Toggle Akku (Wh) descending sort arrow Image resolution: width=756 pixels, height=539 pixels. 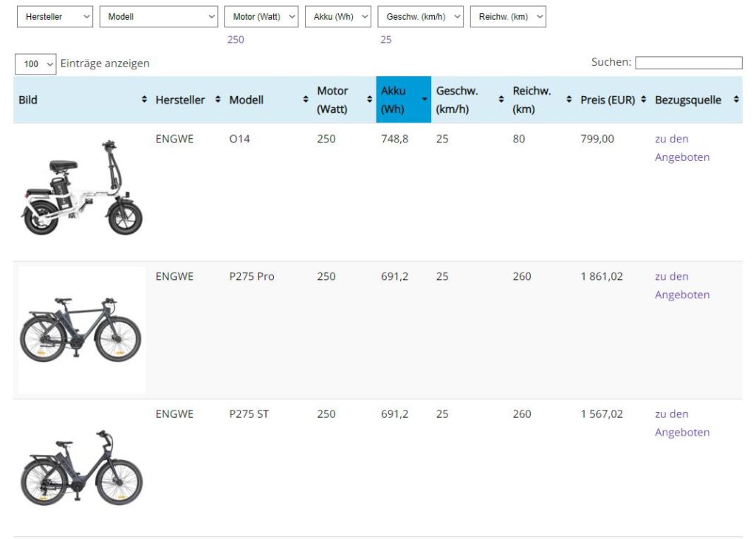(425, 100)
